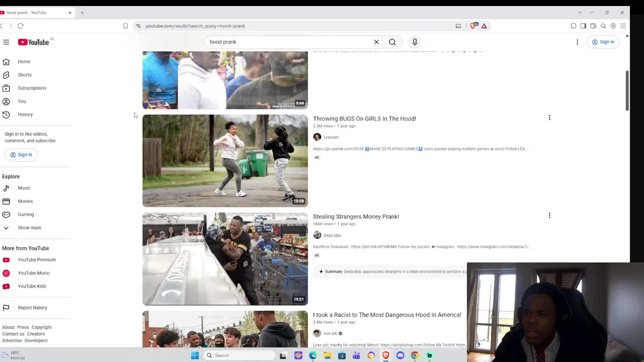The height and width of the screenshot is (362, 644).
Task: Open Google Chrome from the taskbar
Action: point(415,355)
